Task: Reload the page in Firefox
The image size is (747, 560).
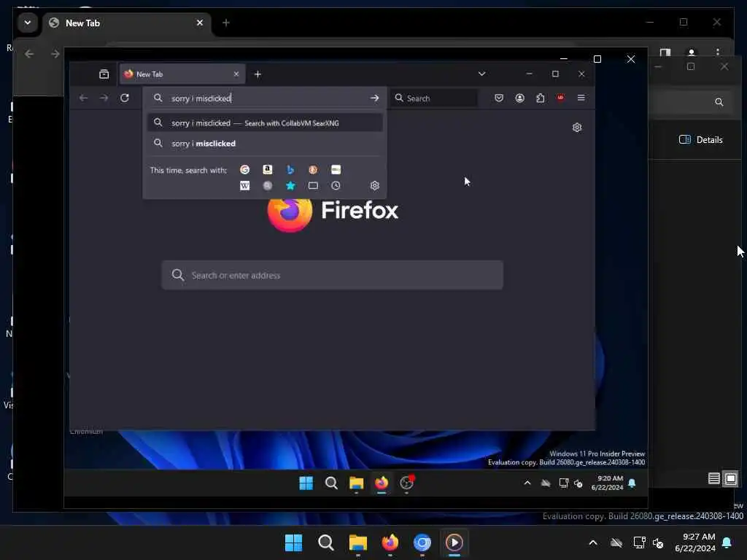Action: pyautogui.click(x=125, y=98)
